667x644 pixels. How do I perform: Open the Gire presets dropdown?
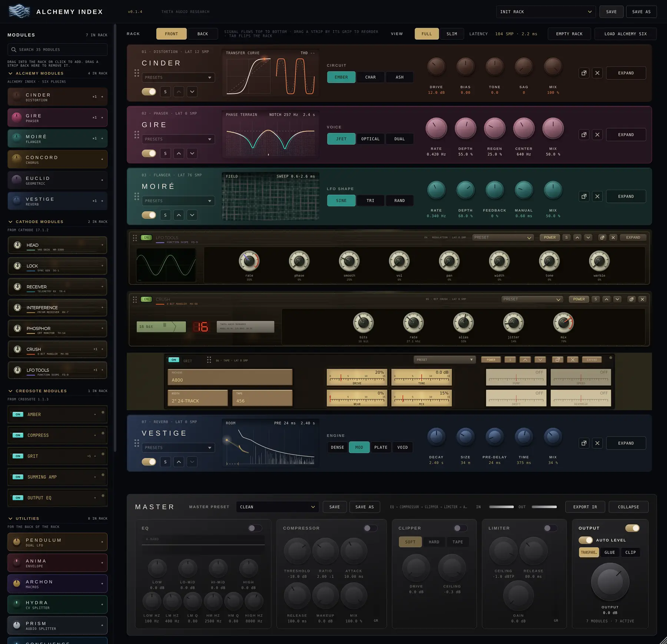(x=178, y=139)
